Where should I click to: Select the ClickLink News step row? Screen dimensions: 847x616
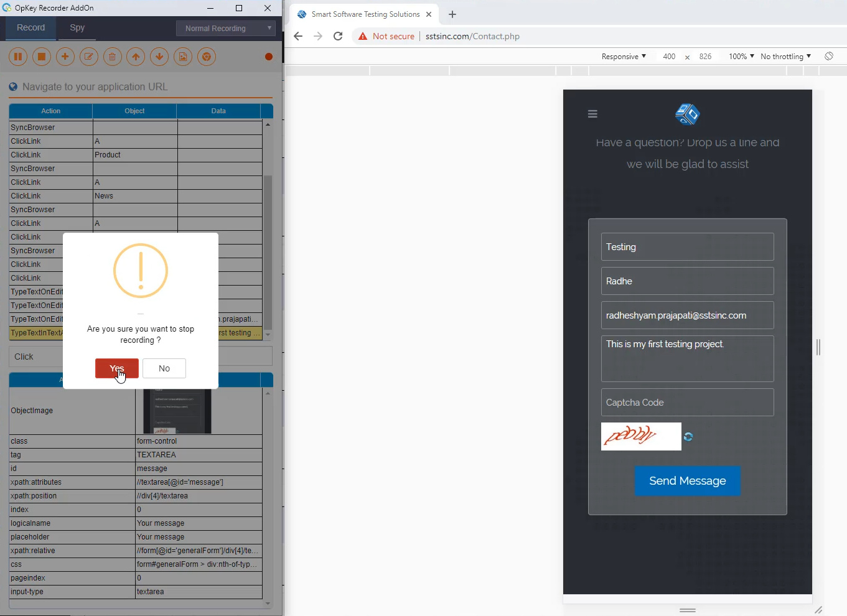point(136,196)
